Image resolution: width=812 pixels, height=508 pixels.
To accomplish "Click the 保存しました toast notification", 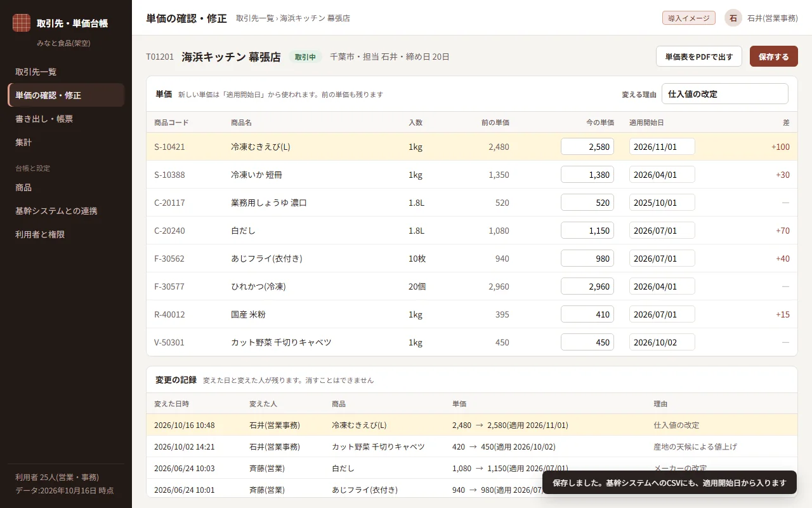I will point(669,483).
